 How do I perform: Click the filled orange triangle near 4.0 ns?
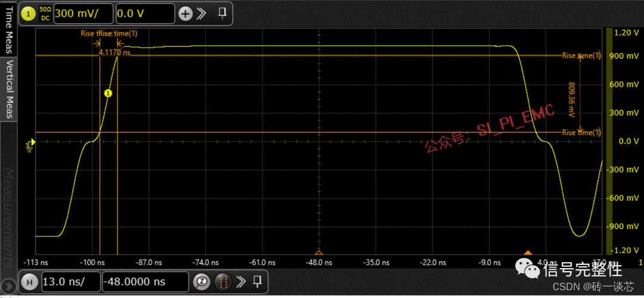pyautogui.click(x=528, y=253)
